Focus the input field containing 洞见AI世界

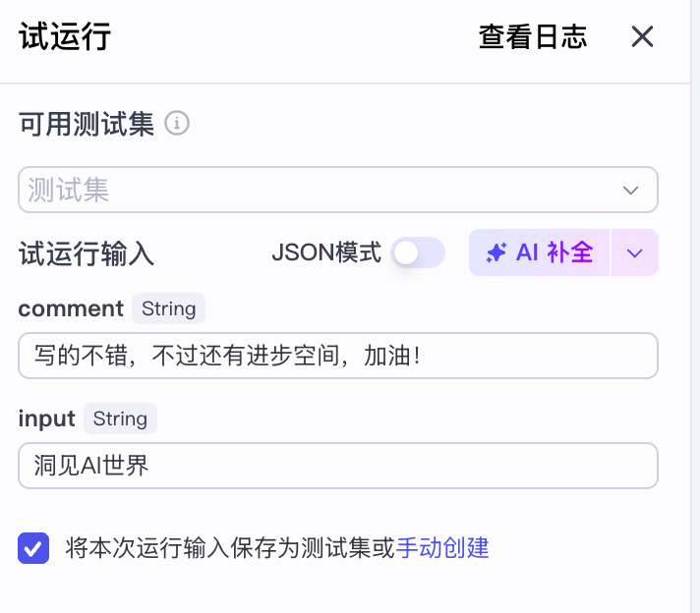click(x=337, y=466)
